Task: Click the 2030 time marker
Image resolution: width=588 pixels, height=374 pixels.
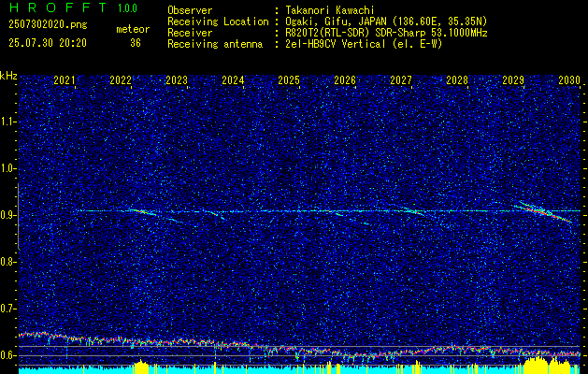Action: coord(569,80)
